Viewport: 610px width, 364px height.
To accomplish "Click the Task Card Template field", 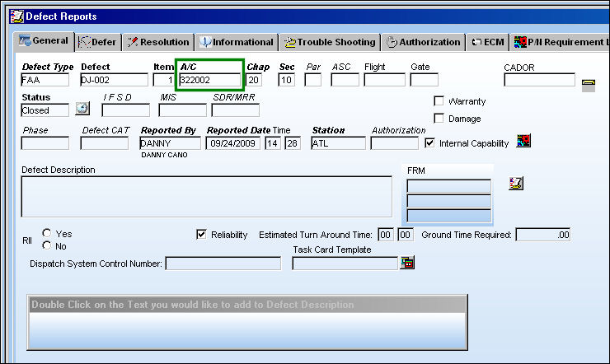I will (345, 263).
